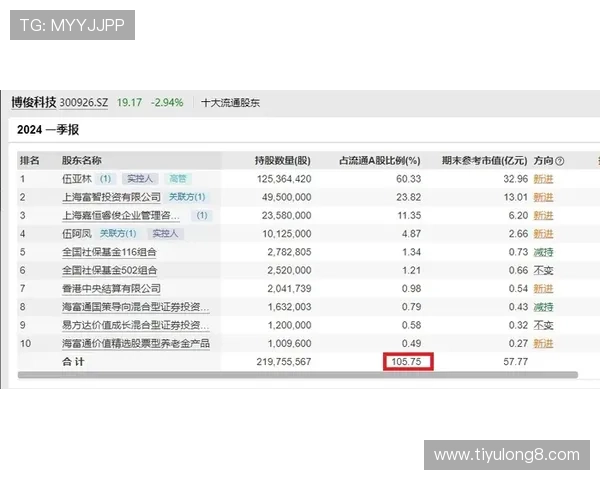
Task: Click total market value 57.77
Action: pos(516,362)
